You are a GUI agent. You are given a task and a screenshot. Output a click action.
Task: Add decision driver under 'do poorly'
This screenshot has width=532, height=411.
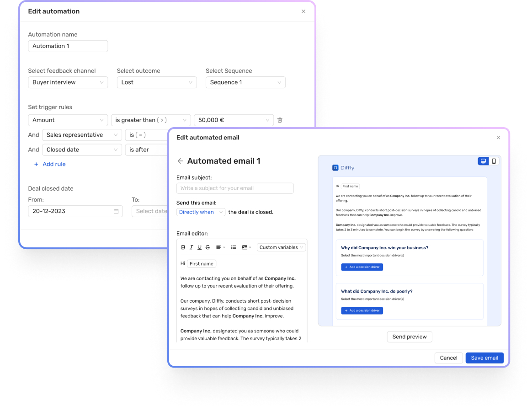click(362, 310)
